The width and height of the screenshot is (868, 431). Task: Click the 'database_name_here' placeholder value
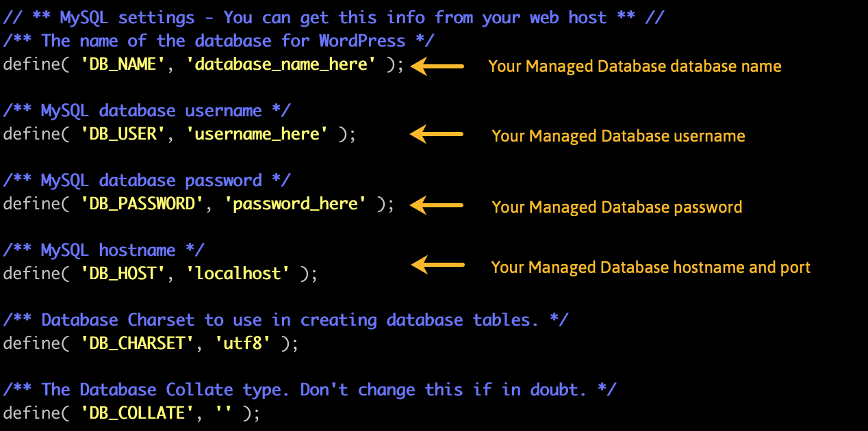click(x=281, y=64)
